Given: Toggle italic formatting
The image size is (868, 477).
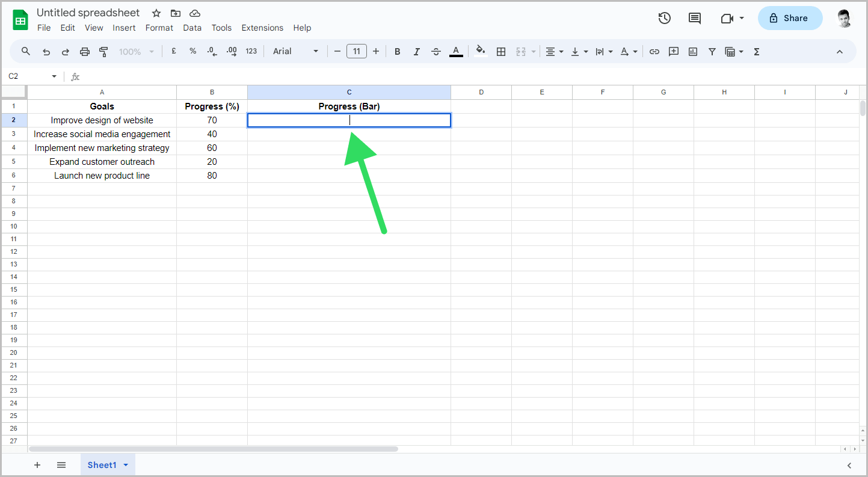Looking at the screenshot, I should 416,51.
